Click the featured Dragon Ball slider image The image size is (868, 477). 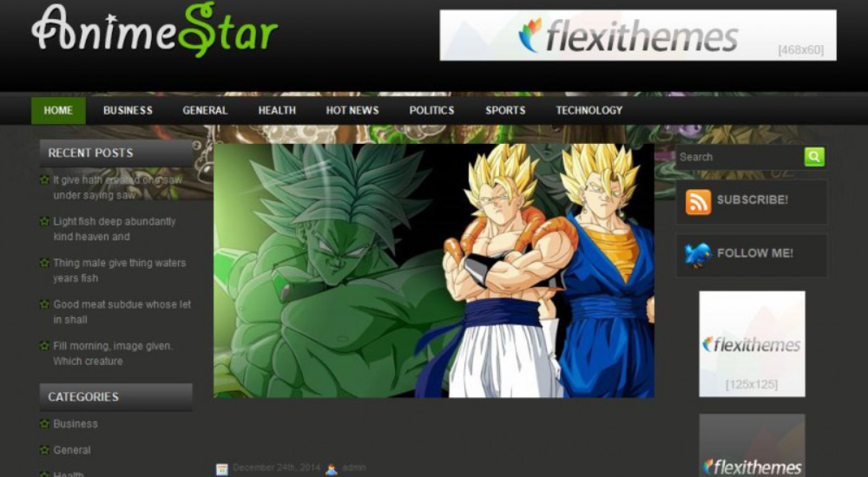tap(434, 271)
